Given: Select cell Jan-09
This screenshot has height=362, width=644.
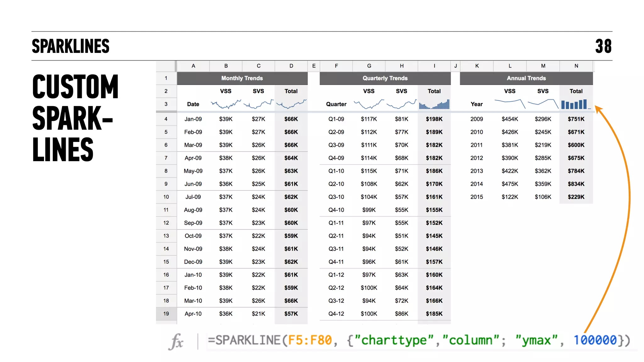Looking at the screenshot, I should point(193,119).
